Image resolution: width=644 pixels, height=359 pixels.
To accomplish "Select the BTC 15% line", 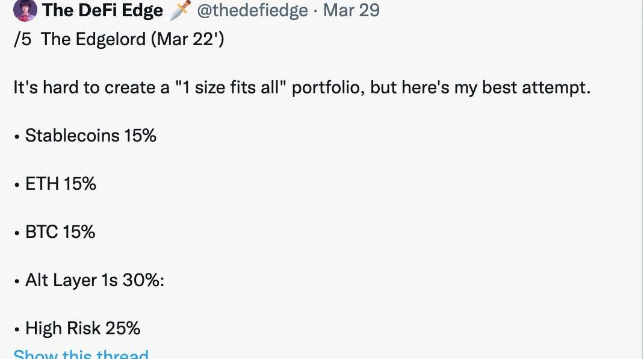I will 55,232.
